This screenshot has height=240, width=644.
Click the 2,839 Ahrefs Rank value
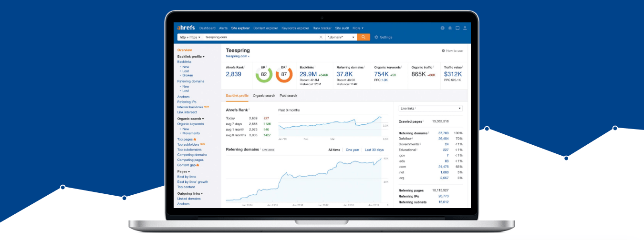pyautogui.click(x=234, y=74)
